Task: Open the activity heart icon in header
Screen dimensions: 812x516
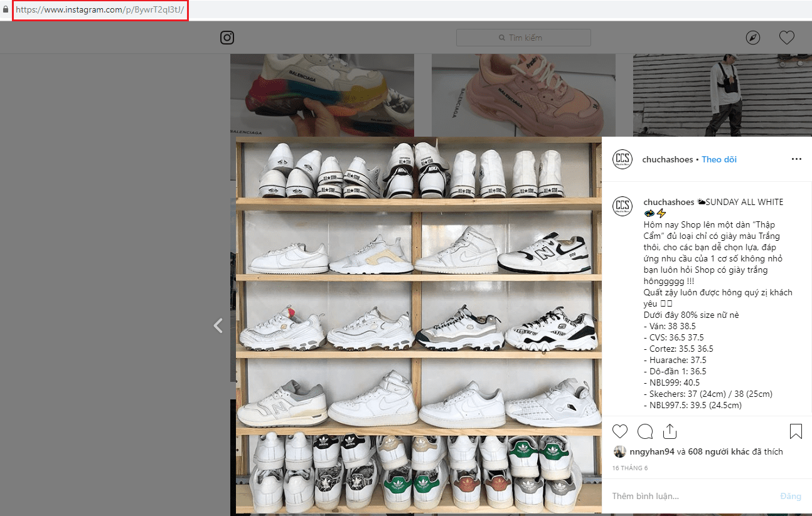Action: (786, 38)
